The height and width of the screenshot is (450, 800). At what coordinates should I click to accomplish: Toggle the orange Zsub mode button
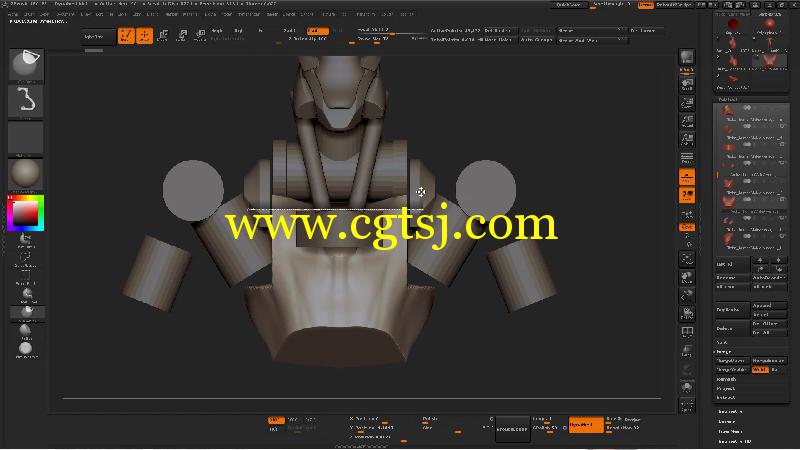pyautogui.click(x=317, y=31)
